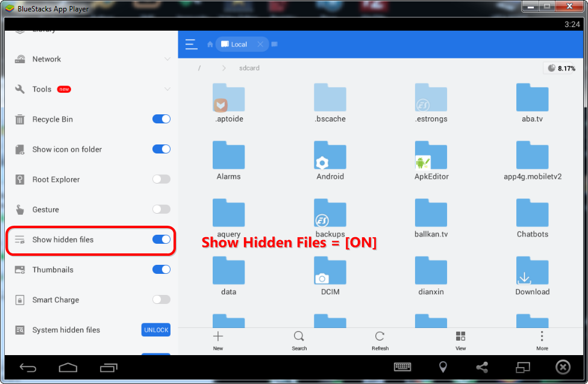This screenshot has width=588, height=384.
Task: Open the BlueStacks keyboard icon
Action: point(402,367)
